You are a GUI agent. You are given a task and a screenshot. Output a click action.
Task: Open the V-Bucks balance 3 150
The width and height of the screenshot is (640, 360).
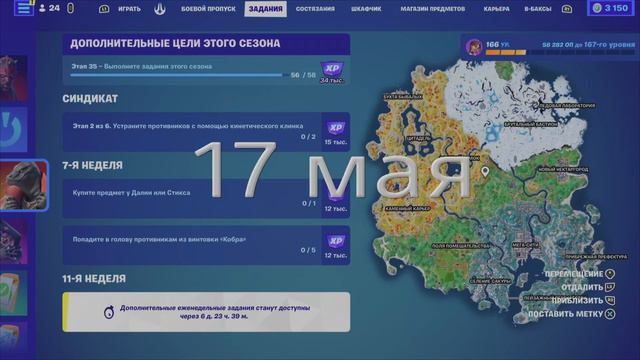[611, 8]
